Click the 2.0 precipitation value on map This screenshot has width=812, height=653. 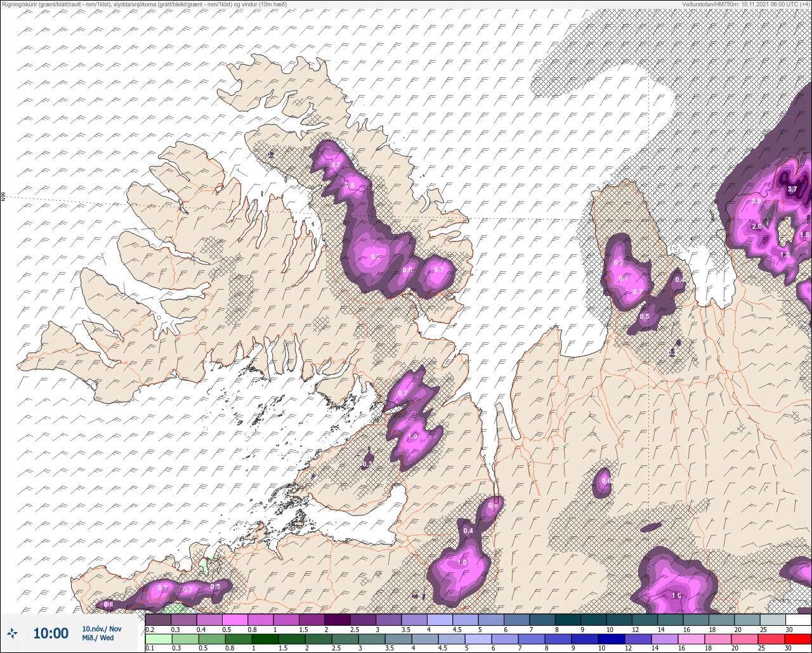pos(756,226)
